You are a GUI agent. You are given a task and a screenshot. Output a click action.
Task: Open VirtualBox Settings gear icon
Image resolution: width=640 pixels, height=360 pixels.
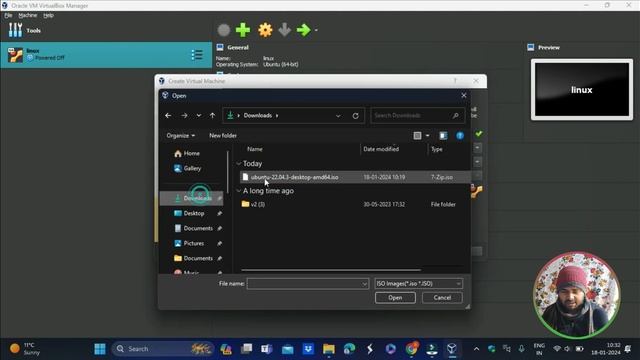265,30
